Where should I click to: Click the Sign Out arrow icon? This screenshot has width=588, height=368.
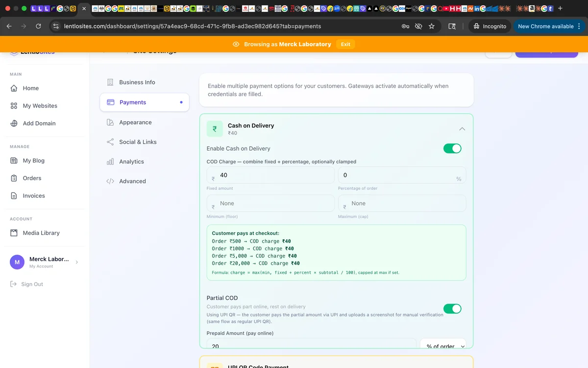coord(14,284)
